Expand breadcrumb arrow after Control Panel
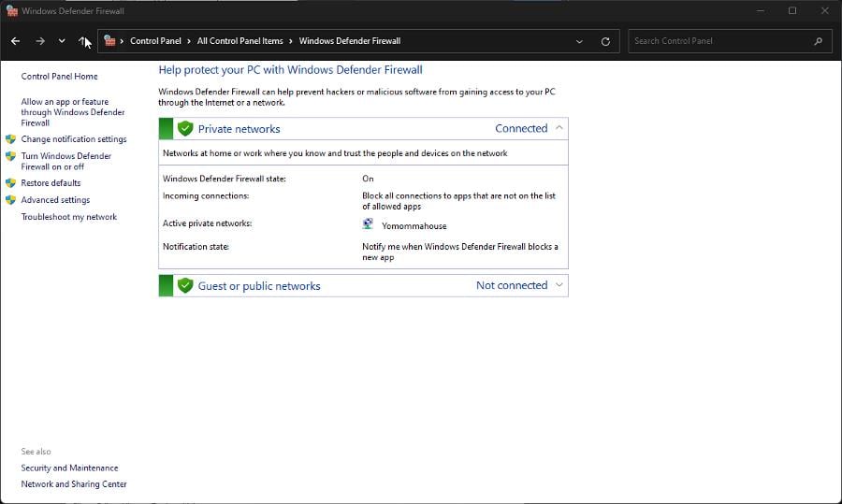842x504 pixels. [189, 41]
